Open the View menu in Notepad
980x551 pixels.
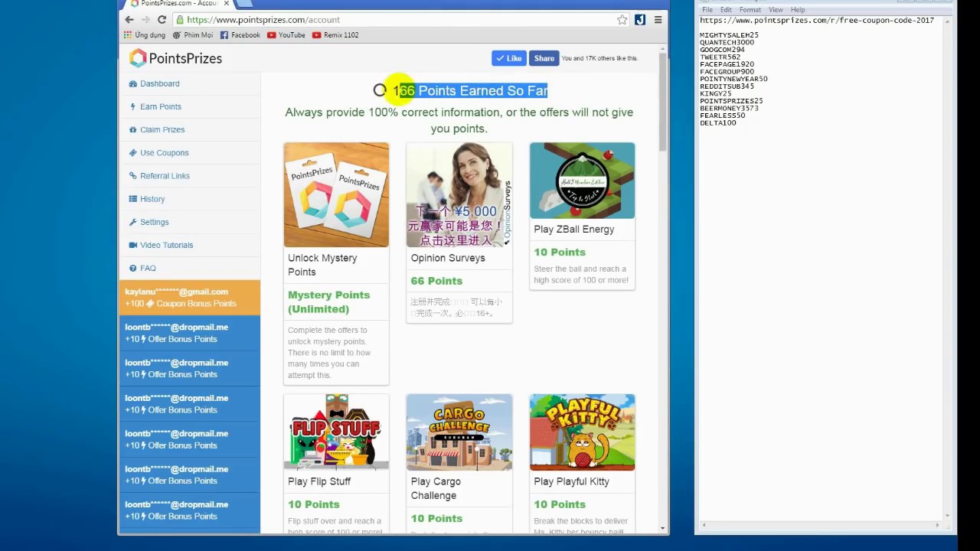click(x=776, y=10)
